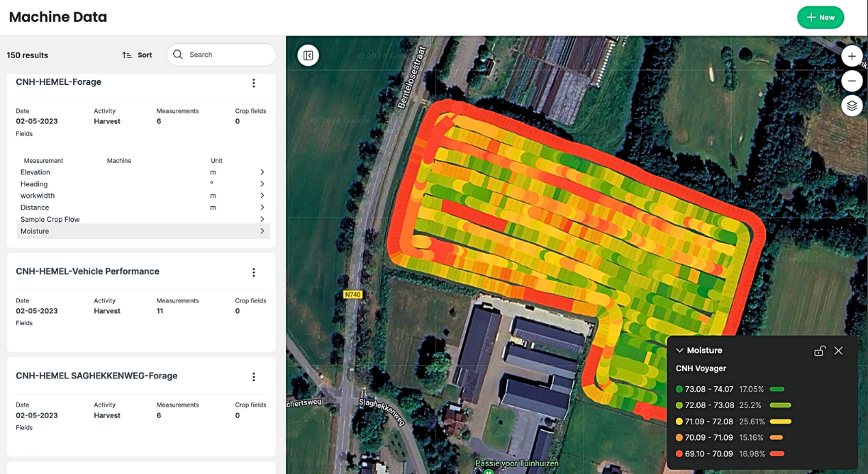Image resolution: width=868 pixels, height=474 pixels.
Task: Toggle the lock on the Moisture panel
Action: [x=820, y=350]
